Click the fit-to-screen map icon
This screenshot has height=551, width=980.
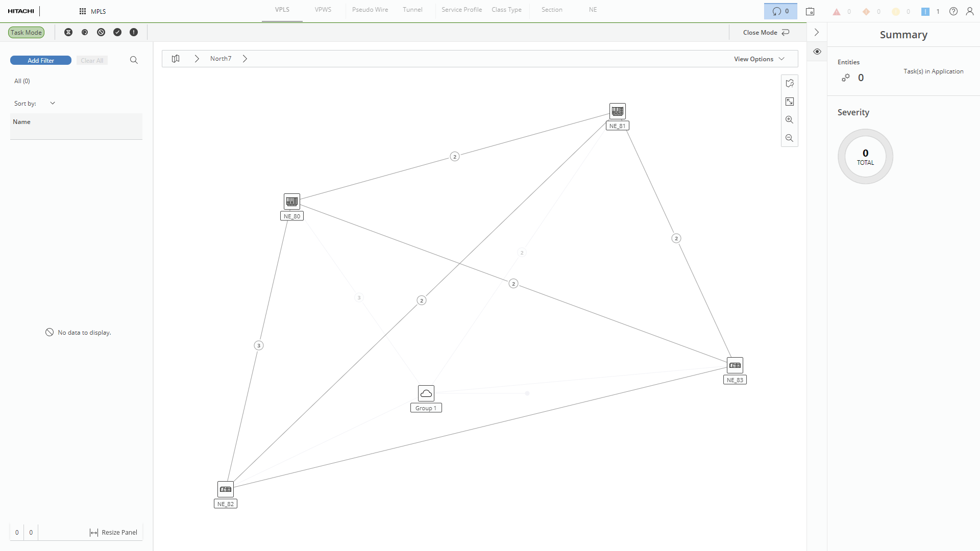[790, 102]
